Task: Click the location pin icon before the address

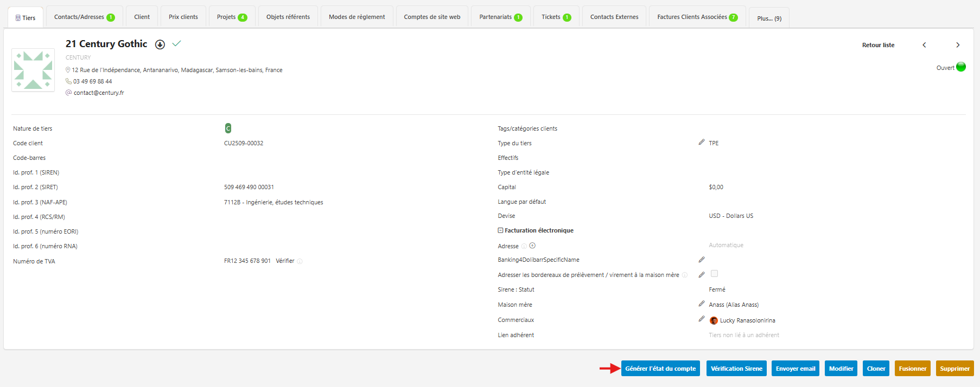Action: [x=68, y=70]
